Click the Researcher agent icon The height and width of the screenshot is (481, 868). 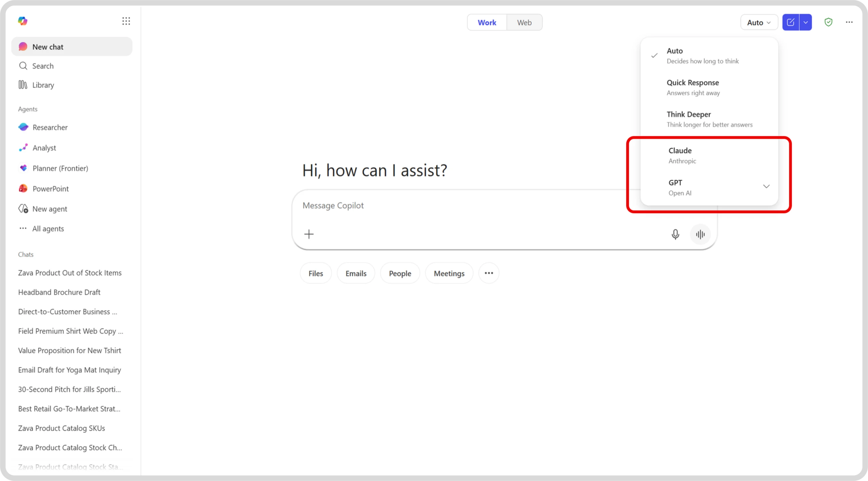pos(23,127)
